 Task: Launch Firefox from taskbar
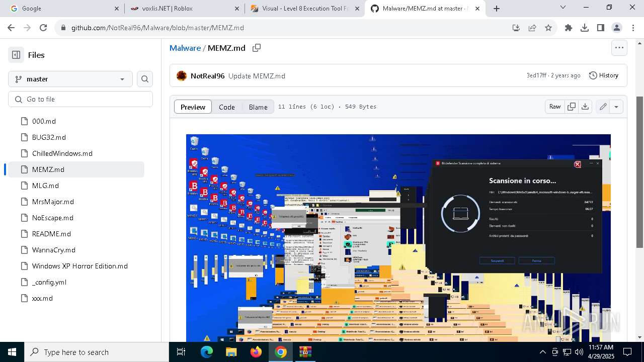pyautogui.click(x=256, y=352)
